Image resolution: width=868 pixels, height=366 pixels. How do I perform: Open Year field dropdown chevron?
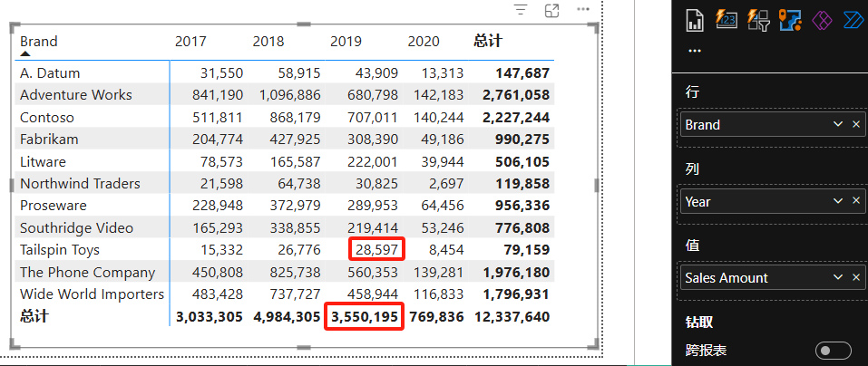[x=838, y=201]
